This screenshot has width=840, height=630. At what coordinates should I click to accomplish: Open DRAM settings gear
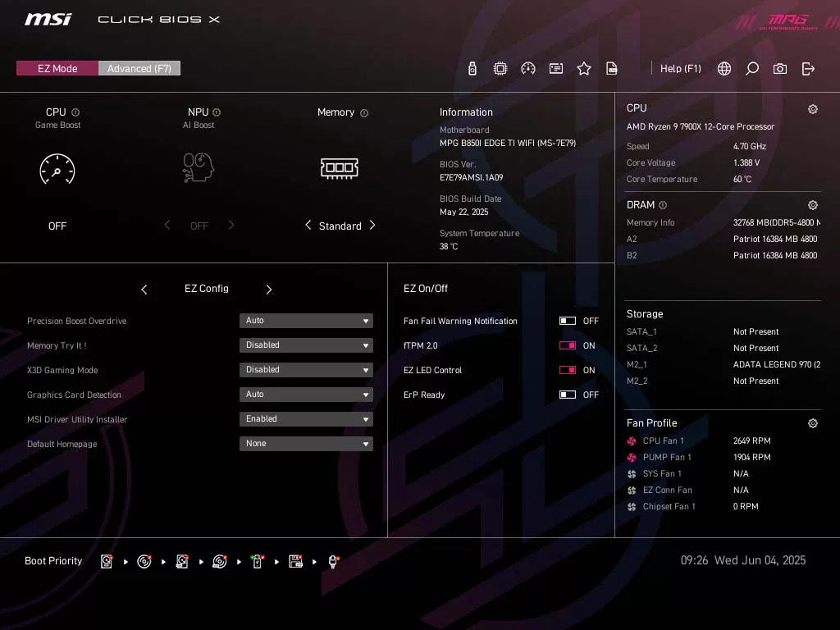[x=813, y=205]
